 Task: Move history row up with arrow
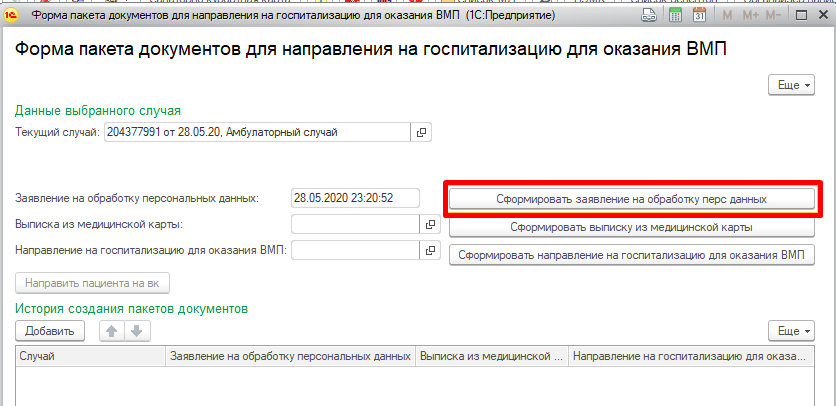click(x=112, y=330)
